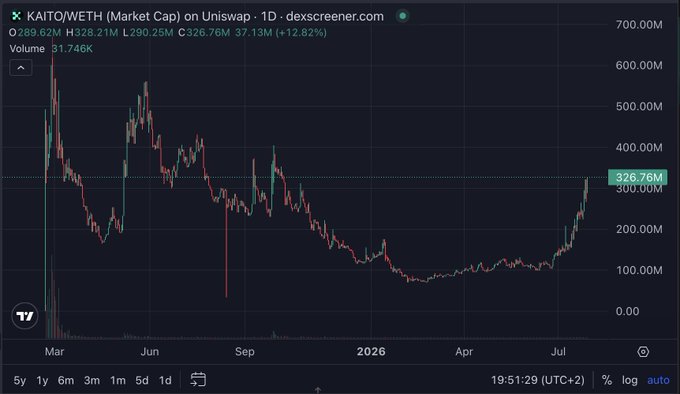Click the 200.00M price axis label
Image resolution: width=680 pixels, height=394 pixels.
[639, 229]
